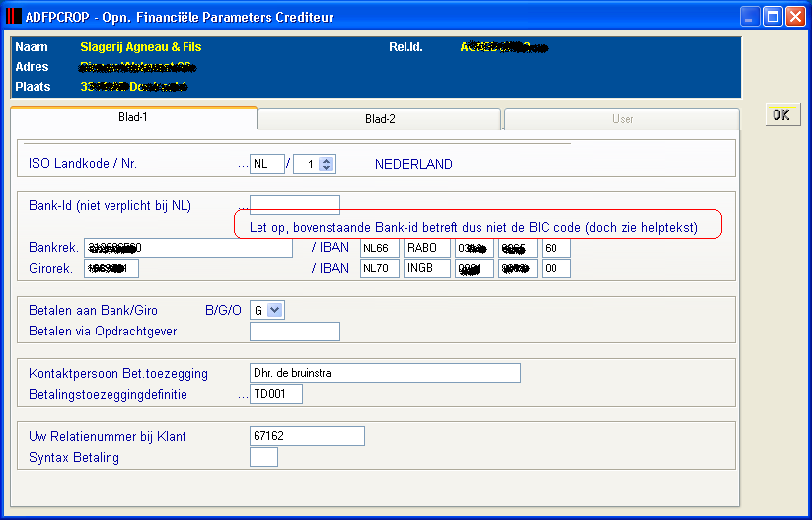The width and height of the screenshot is (812, 520).
Task: Click the ISO Landkode / Nr. label
Action: pos(83,164)
